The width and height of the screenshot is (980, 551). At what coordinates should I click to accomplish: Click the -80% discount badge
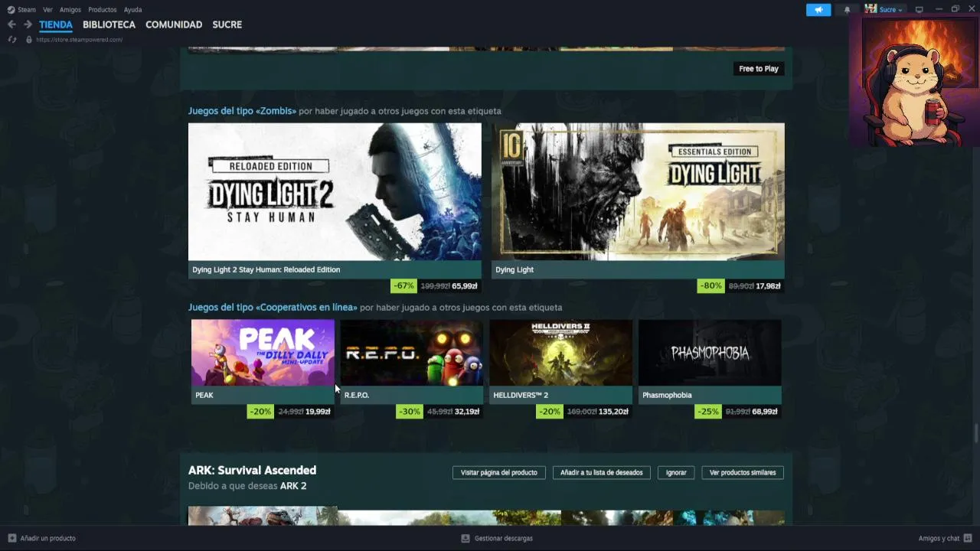710,286
